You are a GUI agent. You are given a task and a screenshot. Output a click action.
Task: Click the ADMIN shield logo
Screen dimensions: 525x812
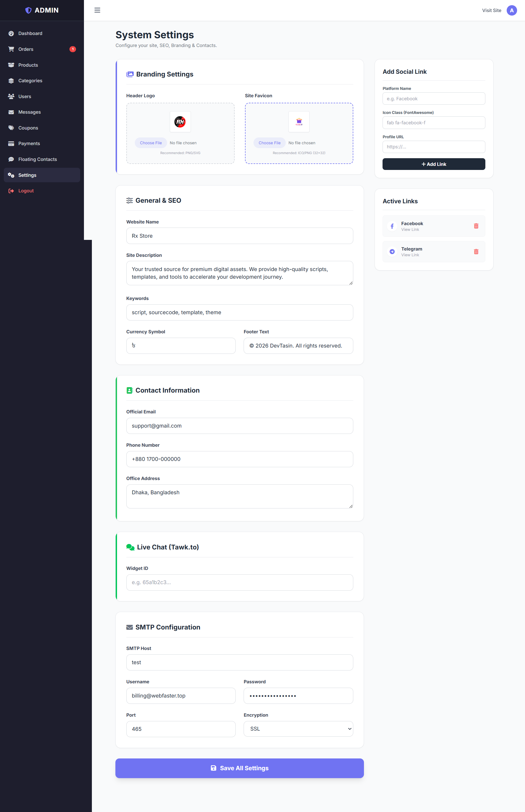click(28, 11)
